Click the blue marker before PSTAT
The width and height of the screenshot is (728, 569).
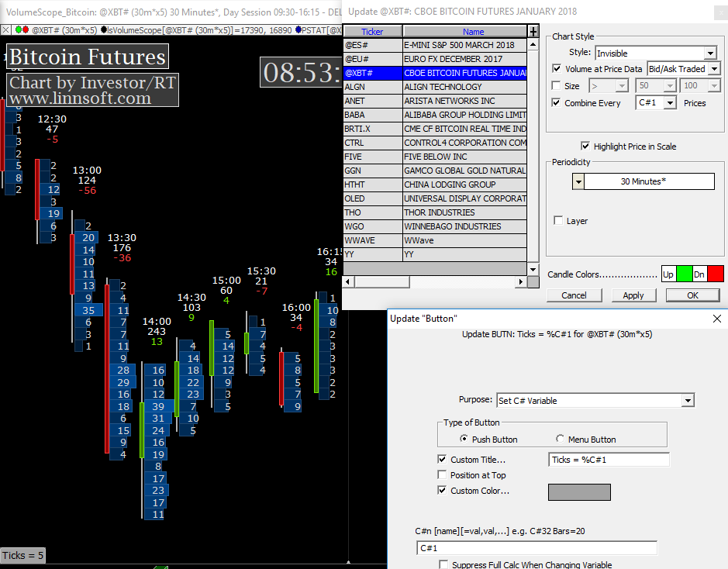(298, 30)
